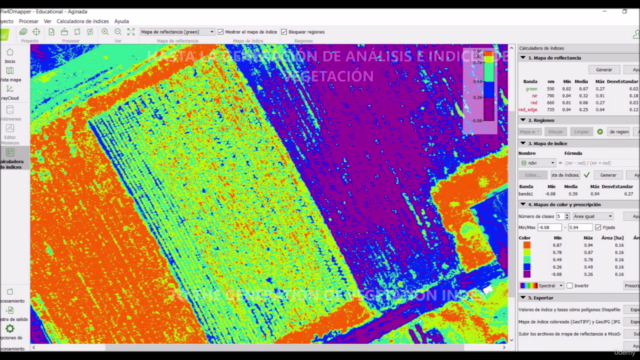Open the Procesar menu
This screenshot has width=640, height=360.
29,21
